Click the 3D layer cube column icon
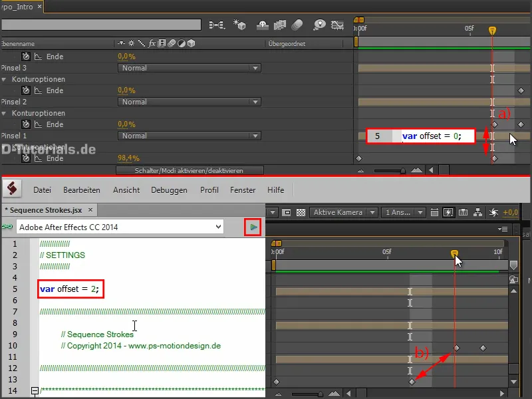532x399 pixels. [192, 43]
